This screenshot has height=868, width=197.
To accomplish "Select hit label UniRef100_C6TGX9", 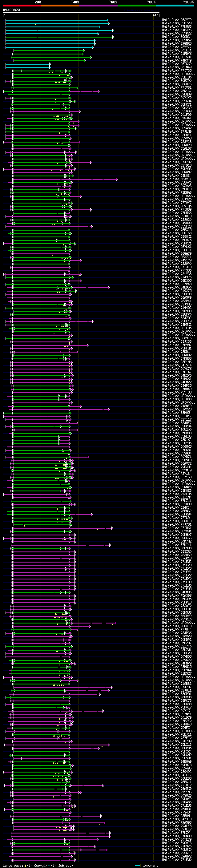I will point(177,64).
